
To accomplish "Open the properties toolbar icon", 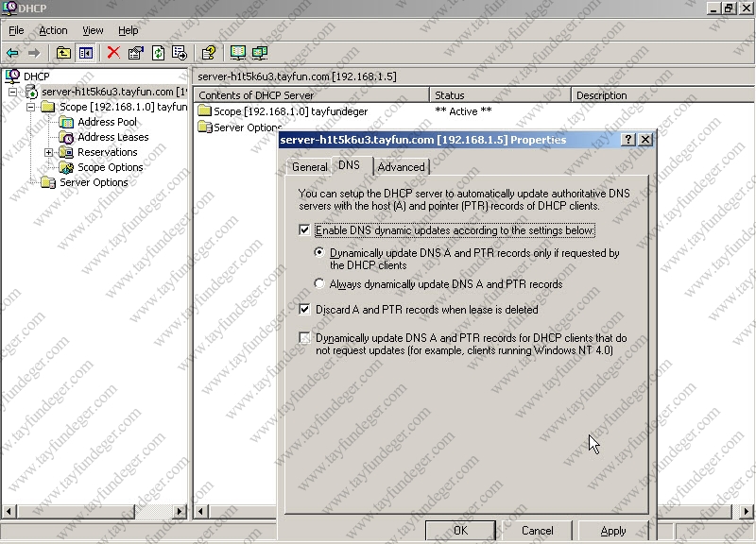I will point(136,53).
